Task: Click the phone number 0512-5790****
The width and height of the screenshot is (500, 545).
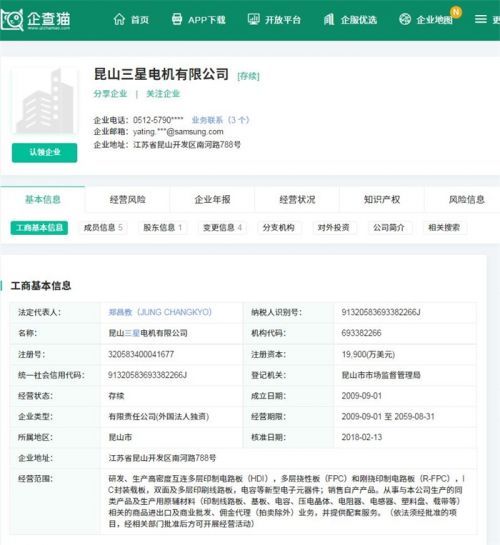Action: (x=158, y=120)
